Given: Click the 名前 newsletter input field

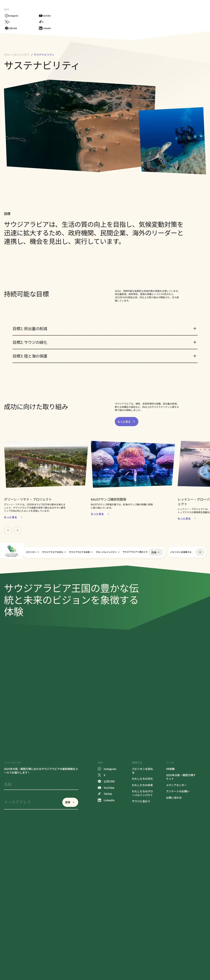Looking at the screenshot, I should click(x=41, y=784).
